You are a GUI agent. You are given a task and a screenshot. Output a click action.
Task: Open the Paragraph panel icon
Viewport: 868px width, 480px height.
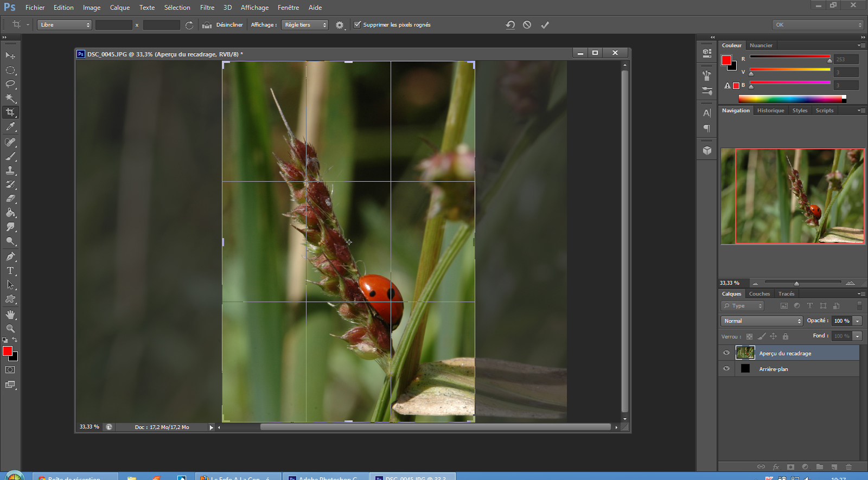pos(707,129)
